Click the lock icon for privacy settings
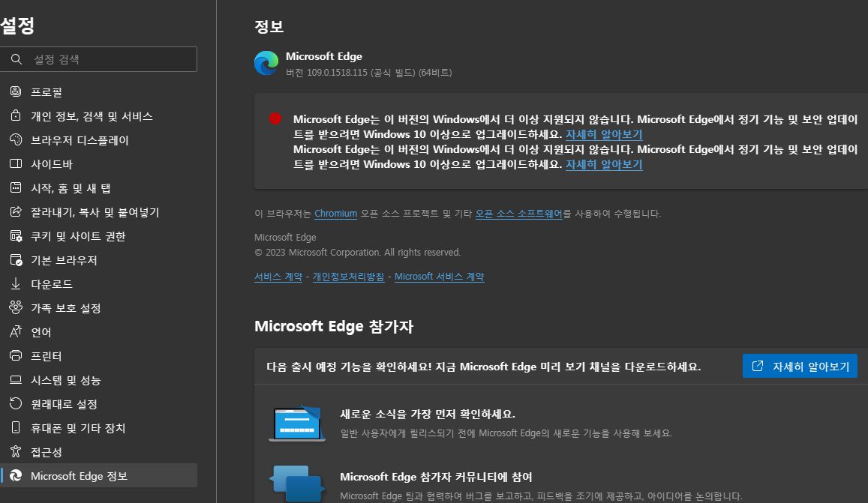This screenshot has width=868, height=503. pyautogui.click(x=16, y=115)
